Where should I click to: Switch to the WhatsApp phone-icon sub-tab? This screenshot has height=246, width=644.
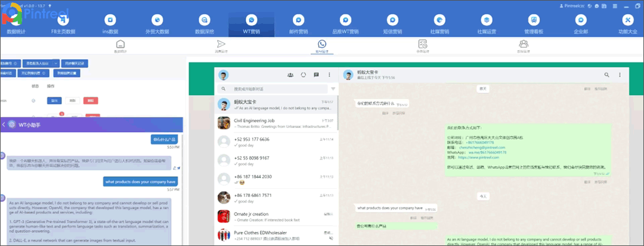point(322,47)
